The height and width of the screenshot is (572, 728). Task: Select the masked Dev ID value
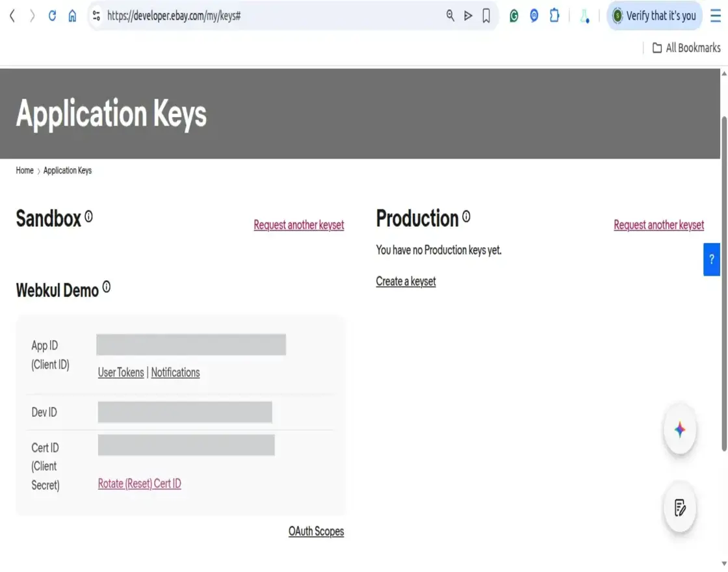[x=185, y=412]
